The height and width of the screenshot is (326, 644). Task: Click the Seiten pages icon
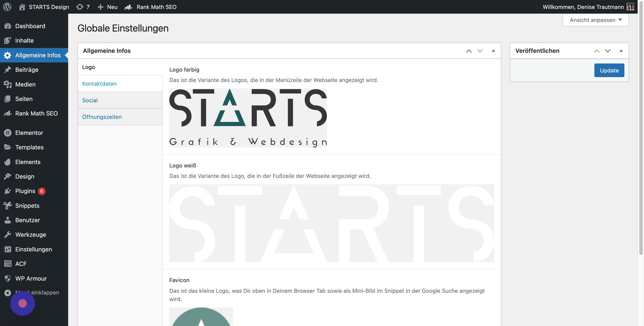(8, 99)
